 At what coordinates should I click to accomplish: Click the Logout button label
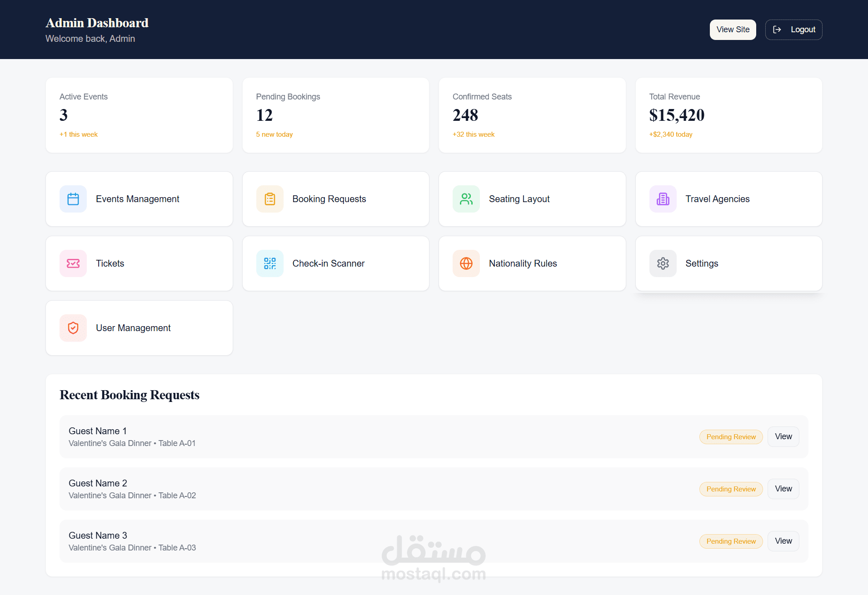[803, 30]
